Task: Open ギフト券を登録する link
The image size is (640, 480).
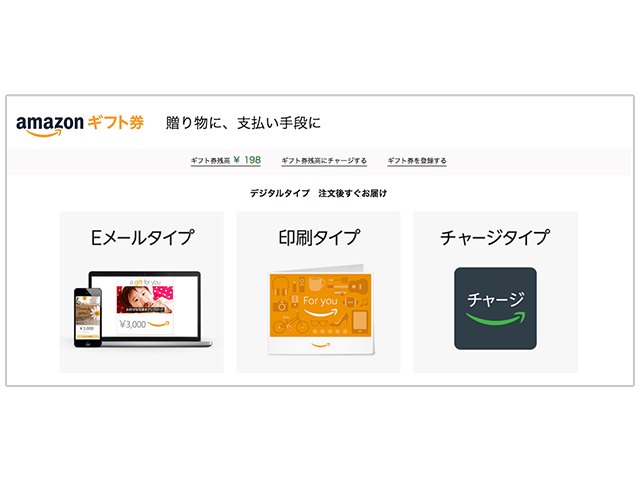Action: point(417,160)
